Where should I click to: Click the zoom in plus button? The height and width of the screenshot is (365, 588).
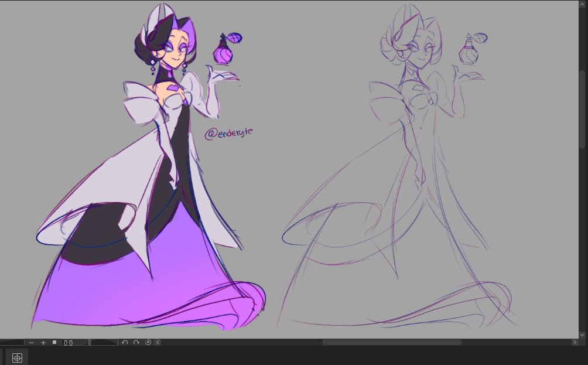(43, 343)
